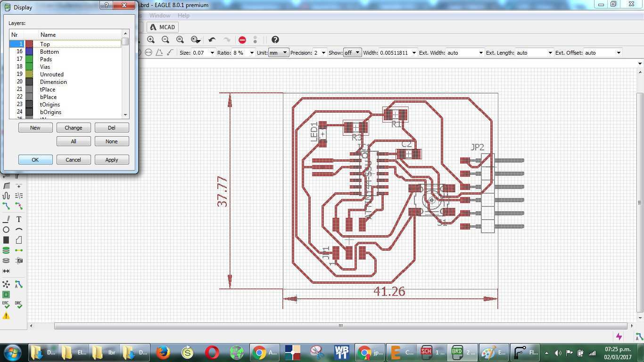This screenshot has height=362, width=644.
Task: Select the Unrouted layer row
Action: click(65, 74)
